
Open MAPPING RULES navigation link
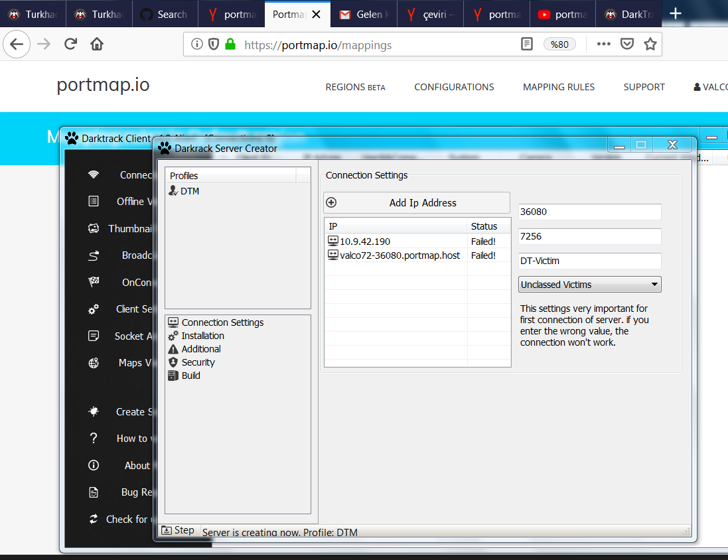(x=559, y=88)
